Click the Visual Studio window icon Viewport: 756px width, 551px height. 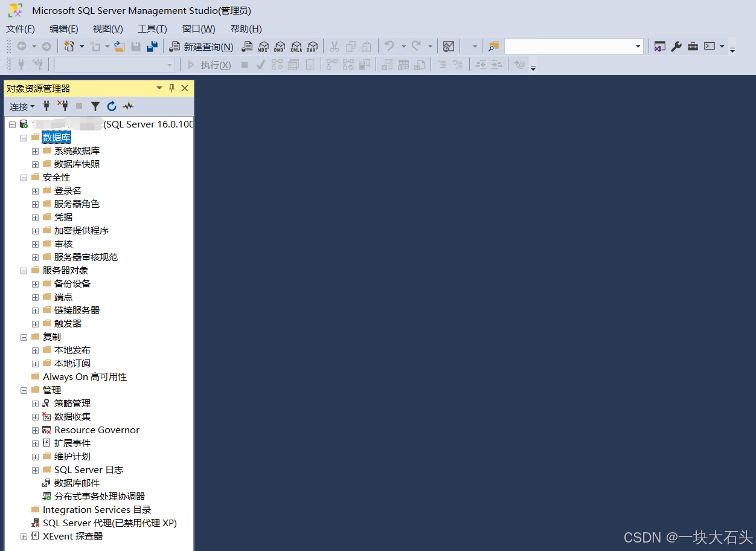pos(660,47)
